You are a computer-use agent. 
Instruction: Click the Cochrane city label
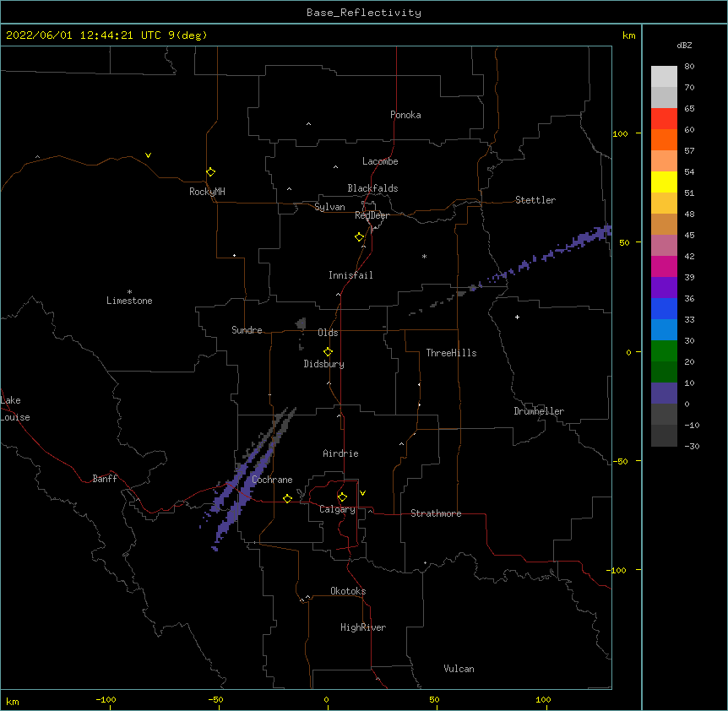tap(272, 480)
